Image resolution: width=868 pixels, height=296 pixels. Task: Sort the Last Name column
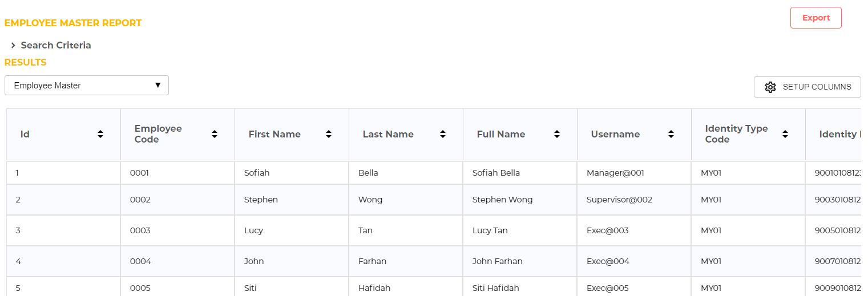[443, 134]
